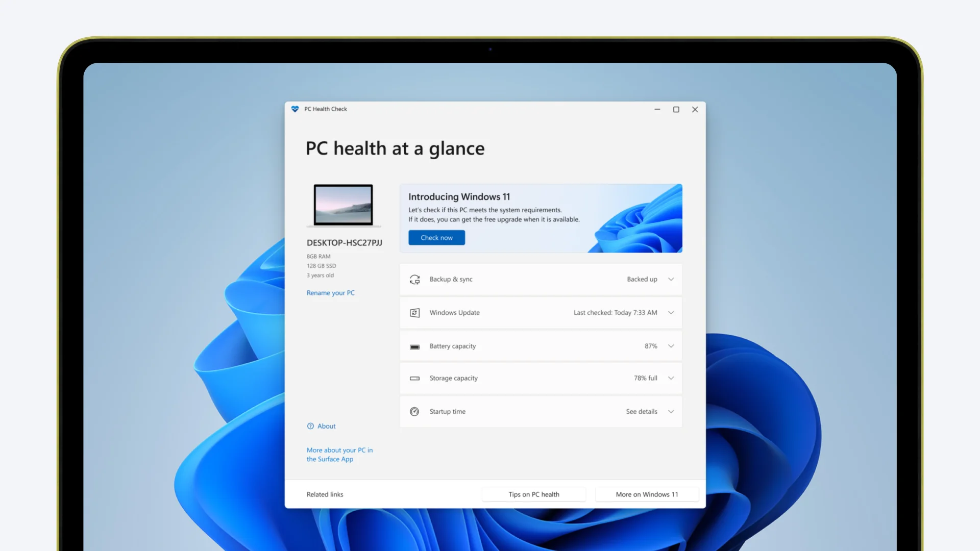Click the See details text
The image size is (980, 551).
tap(642, 412)
